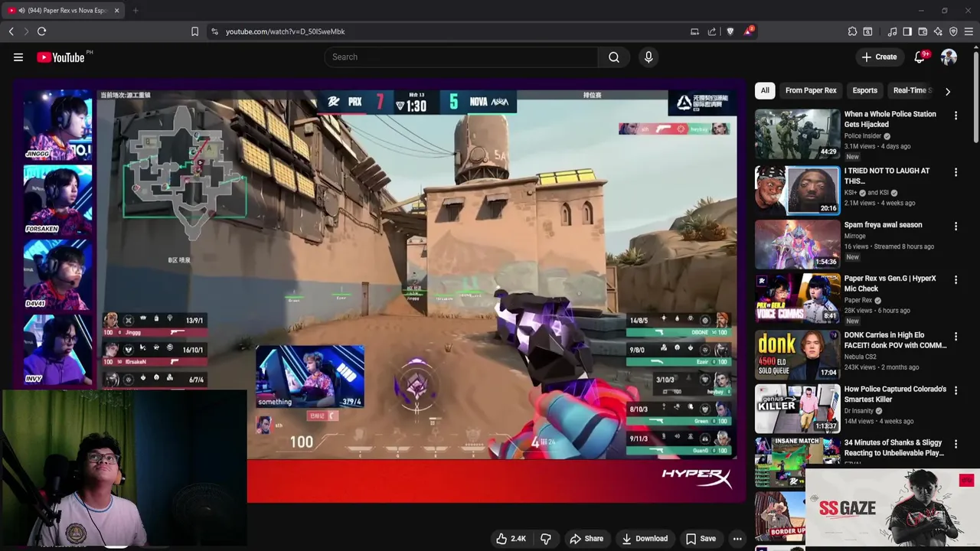Screen dimensions: 980x551
Task: Open a new browser tab
Action: [136, 11]
